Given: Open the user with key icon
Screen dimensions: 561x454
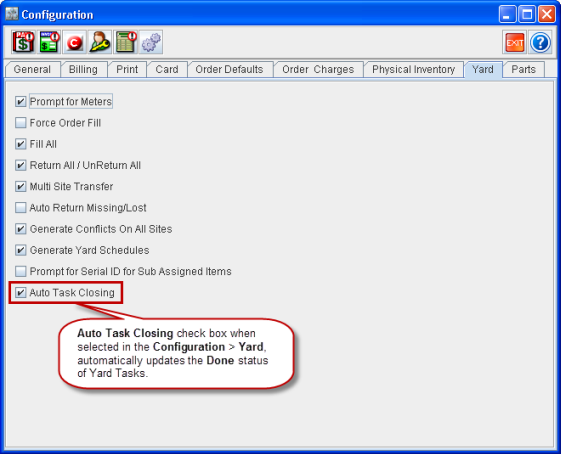Looking at the screenshot, I should (x=100, y=42).
